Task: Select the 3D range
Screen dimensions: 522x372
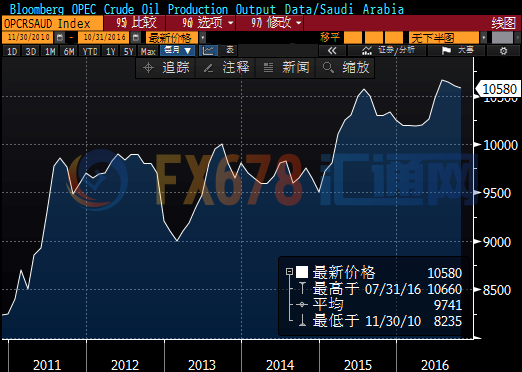Action: coord(31,51)
